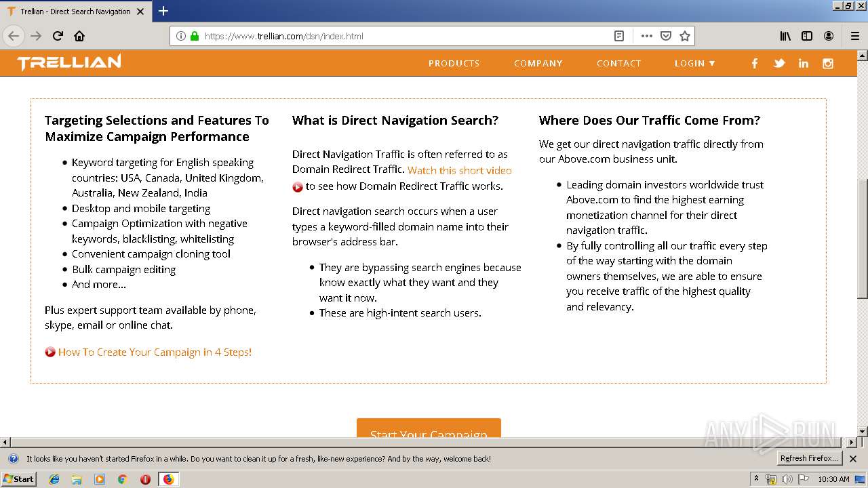Click 'These are high-intent search users.' text
The height and width of the screenshot is (488, 868).
[x=400, y=312]
